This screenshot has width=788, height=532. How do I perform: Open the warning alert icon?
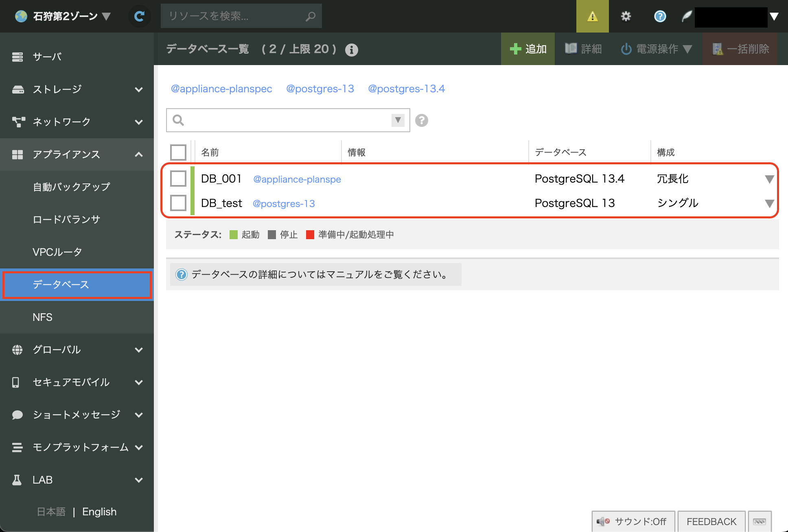click(x=592, y=16)
